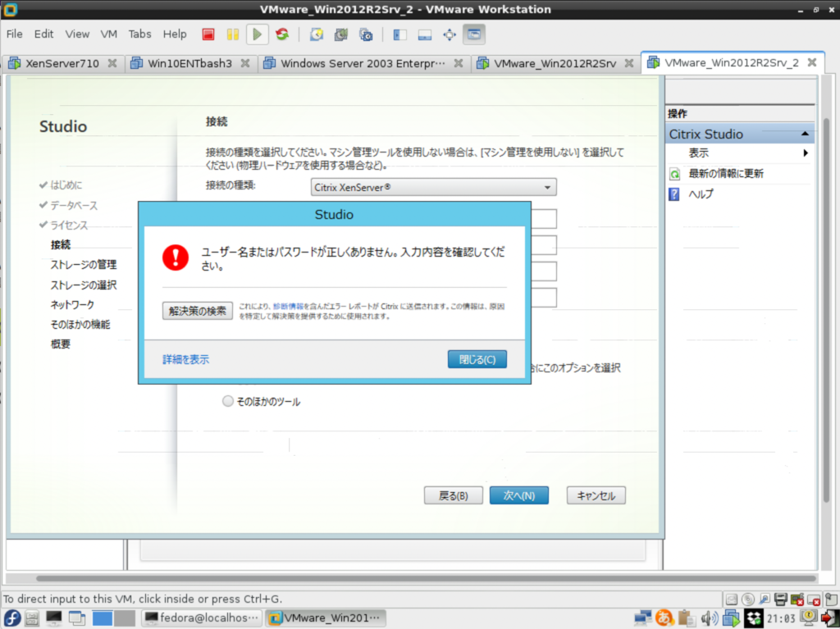Close the XenServer710 tab
840x629 pixels.
coord(112,63)
